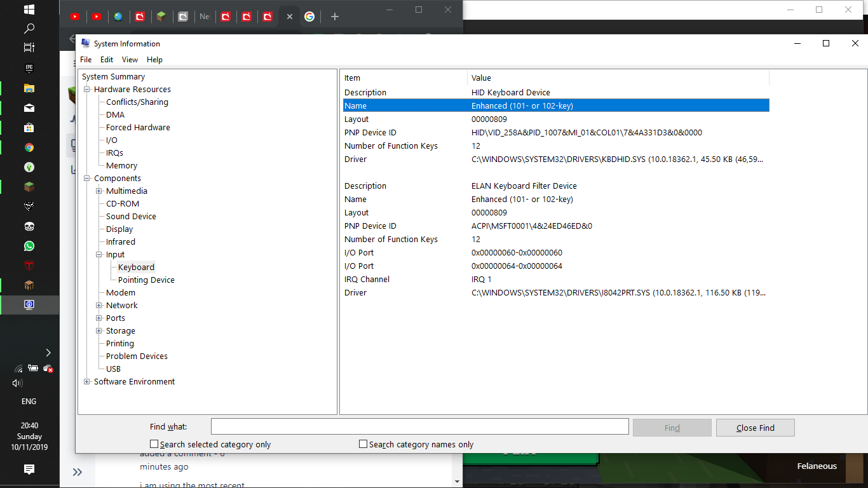Select Pointing Device in the tree
This screenshot has height=488, width=868.
146,280
